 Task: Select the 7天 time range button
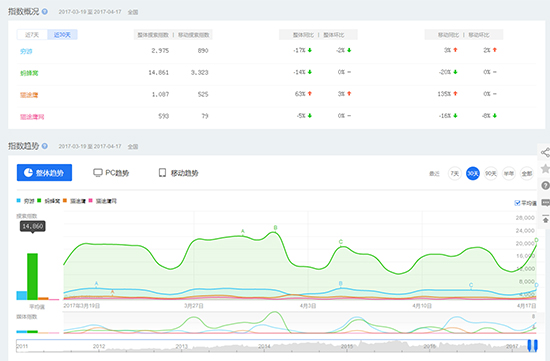(x=455, y=173)
